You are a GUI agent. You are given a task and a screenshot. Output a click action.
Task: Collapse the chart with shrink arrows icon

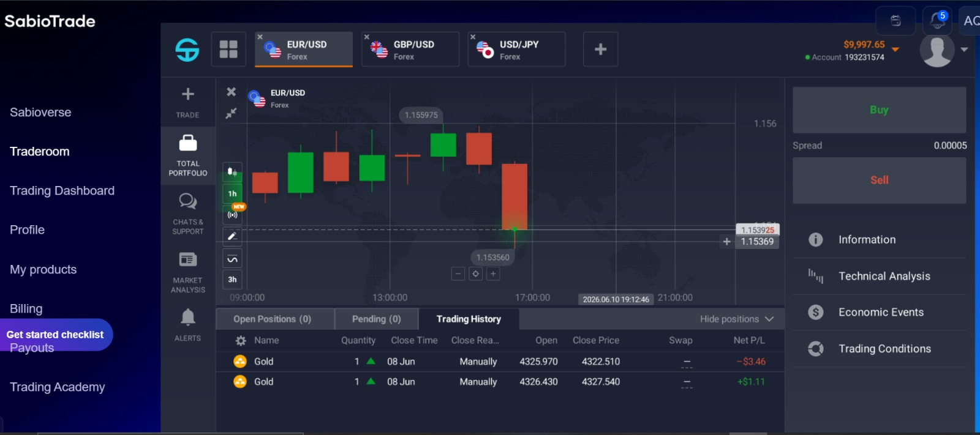click(x=231, y=113)
